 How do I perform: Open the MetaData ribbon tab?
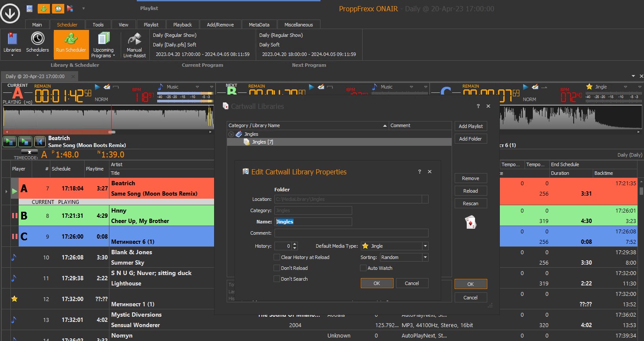[x=259, y=25]
